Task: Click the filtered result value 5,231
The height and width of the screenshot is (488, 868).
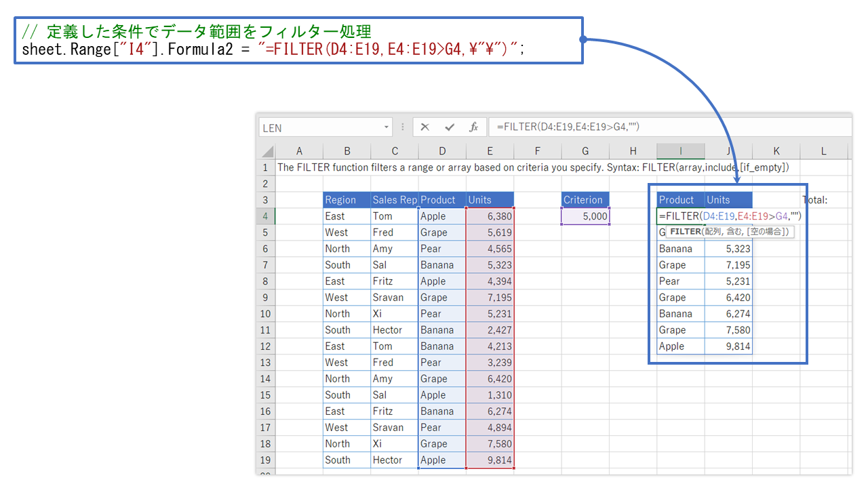Action: click(x=728, y=281)
